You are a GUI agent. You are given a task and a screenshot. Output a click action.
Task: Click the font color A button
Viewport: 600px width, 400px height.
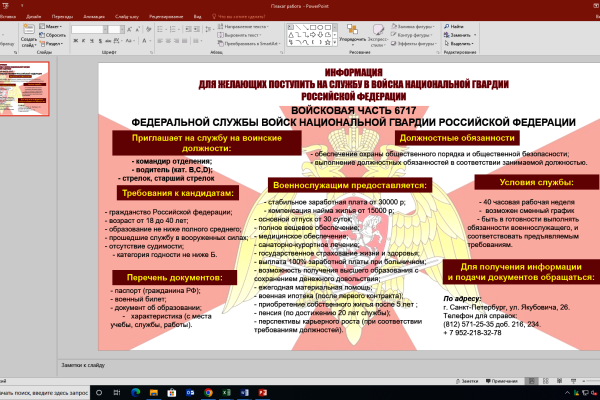click(x=144, y=41)
